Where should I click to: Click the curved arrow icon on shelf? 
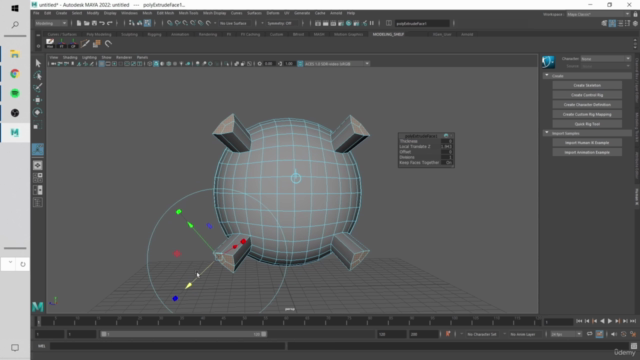point(108,43)
